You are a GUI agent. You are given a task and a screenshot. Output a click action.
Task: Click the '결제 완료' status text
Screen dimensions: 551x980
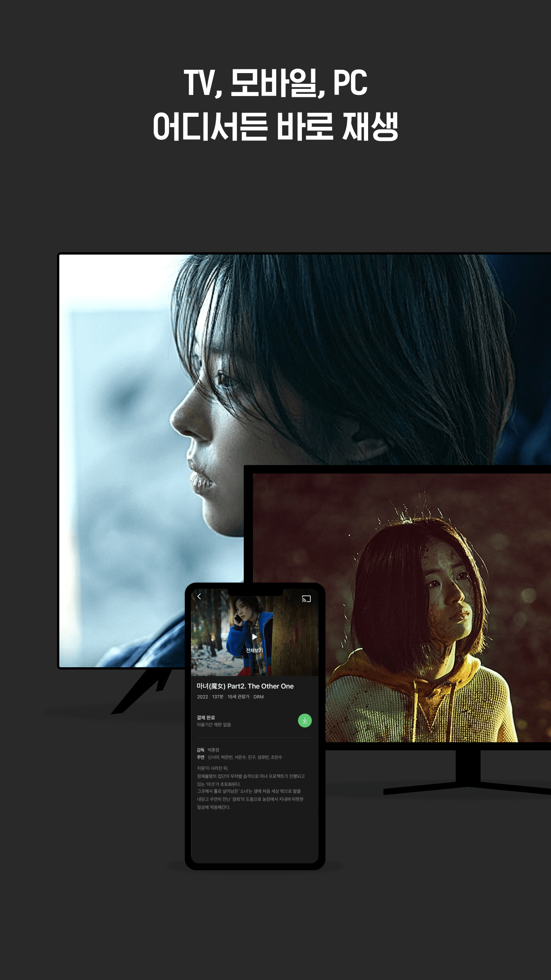[206, 717]
